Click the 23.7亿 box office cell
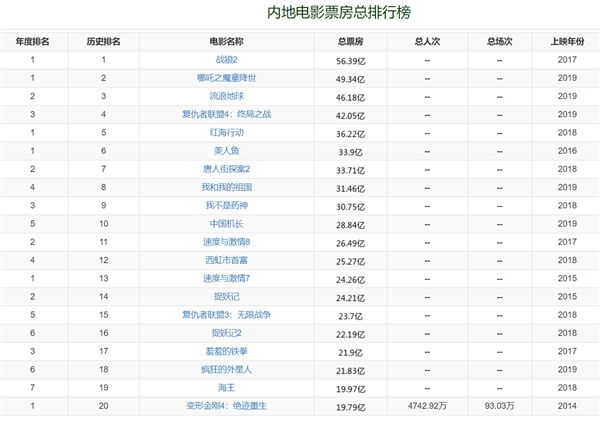600x422 pixels. 351,316
